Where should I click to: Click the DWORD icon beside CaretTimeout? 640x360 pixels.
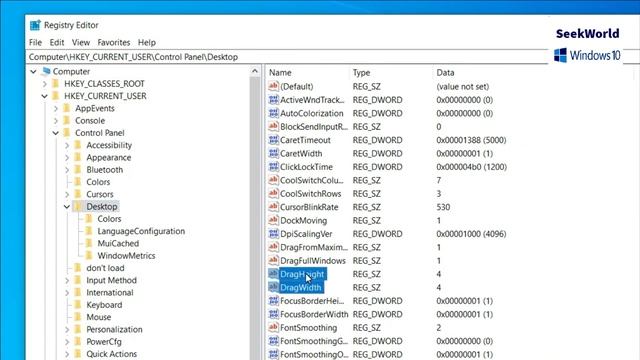tap(273, 140)
